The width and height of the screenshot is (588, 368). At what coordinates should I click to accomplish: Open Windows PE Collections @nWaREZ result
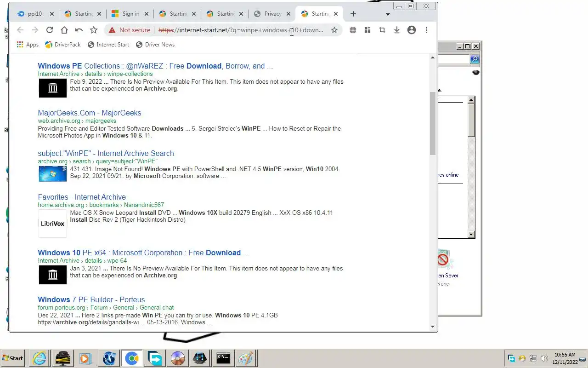click(x=155, y=66)
